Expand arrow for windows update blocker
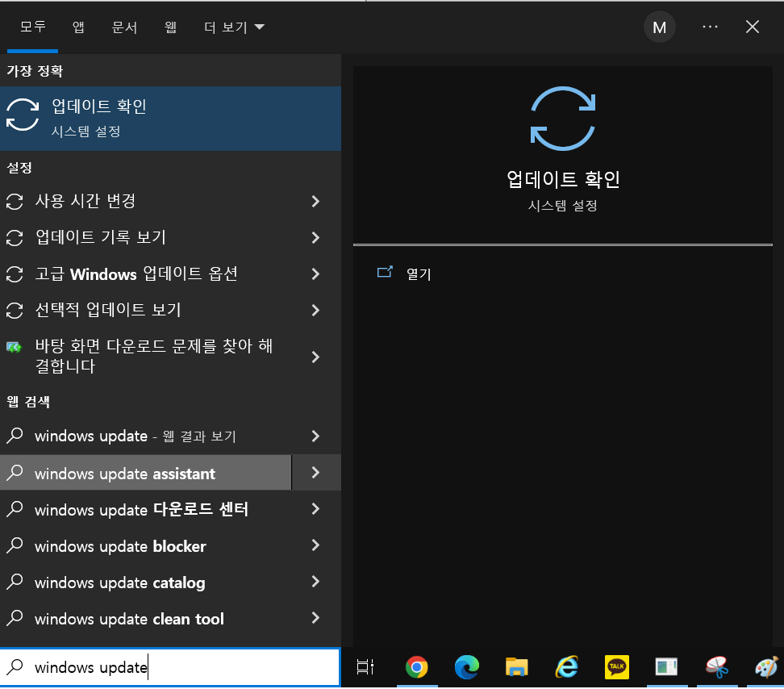 click(x=315, y=545)
